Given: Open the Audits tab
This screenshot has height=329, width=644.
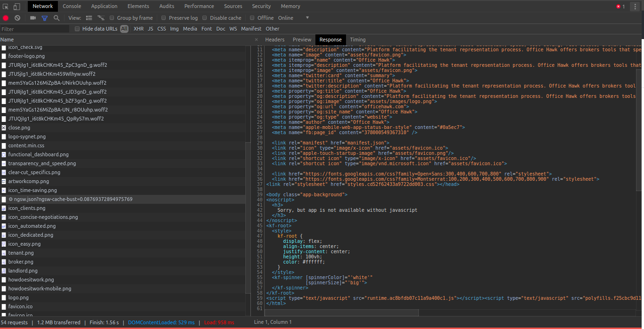Looking at the screenshot, I should (167, 6).
